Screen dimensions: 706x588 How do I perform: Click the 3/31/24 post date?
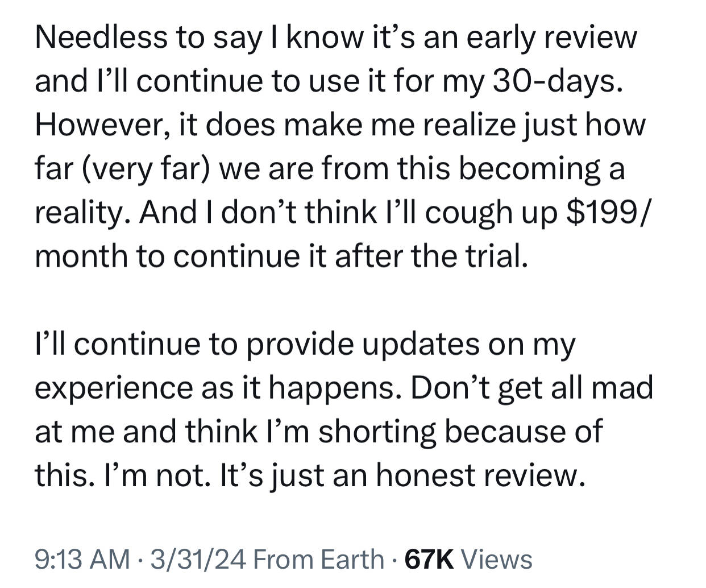click(x=198, y=560)
